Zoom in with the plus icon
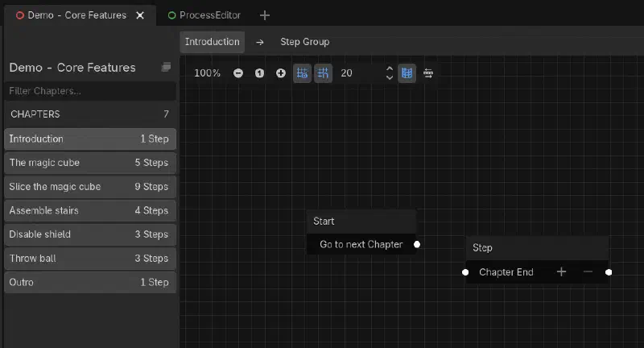The height and width of the screenshot is (348, 644). [x=280, y=73]
